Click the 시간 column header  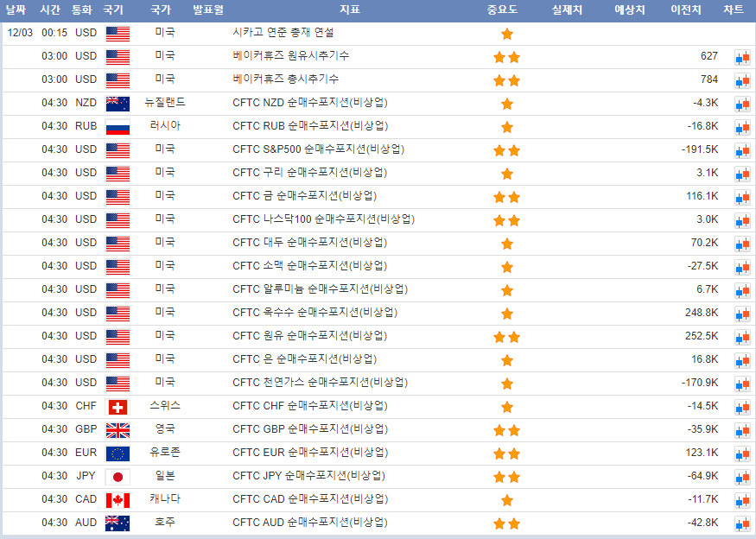(x=49, y=10)
